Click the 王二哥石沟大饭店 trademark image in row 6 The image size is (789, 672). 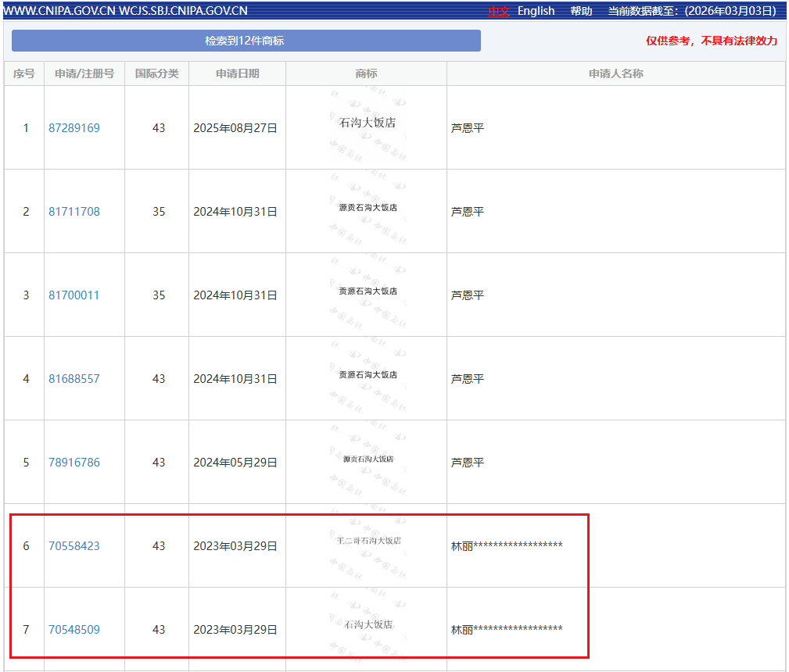[367, 541]
